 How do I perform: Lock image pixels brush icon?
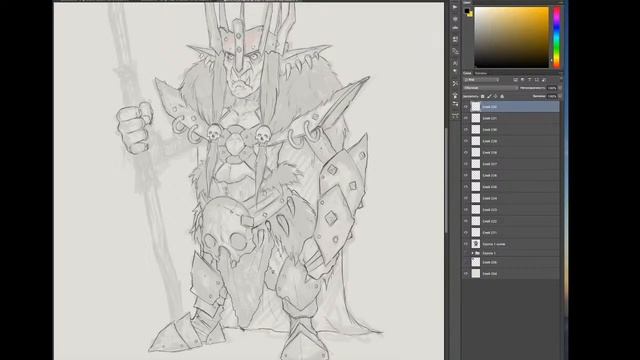[x=489, y=96]
